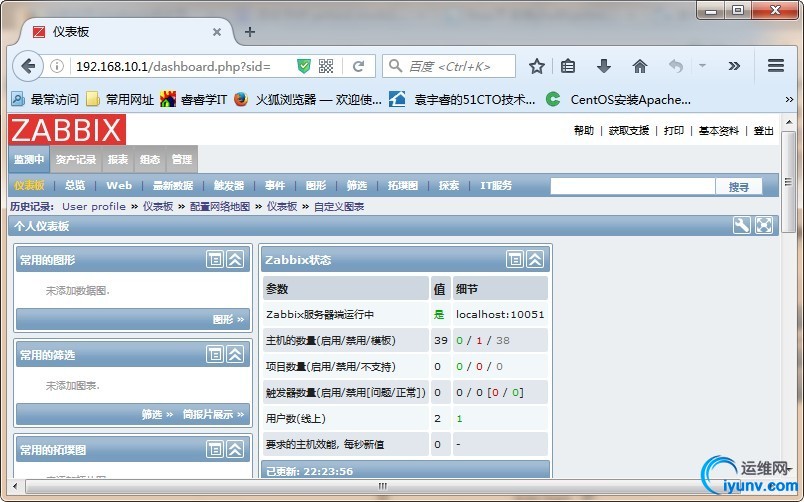Open the bookmarks list icon

pos(568,66)
